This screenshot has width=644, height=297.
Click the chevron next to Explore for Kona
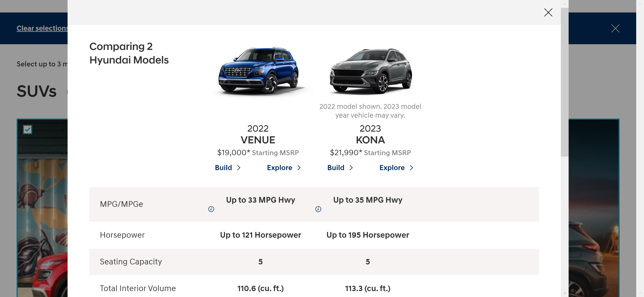coord(412,168)
